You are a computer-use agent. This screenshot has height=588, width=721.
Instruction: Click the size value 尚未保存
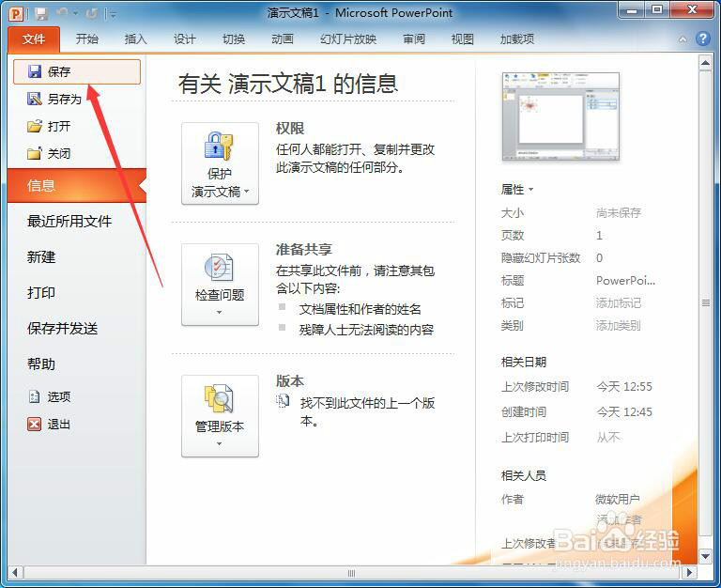coord(619,212)
